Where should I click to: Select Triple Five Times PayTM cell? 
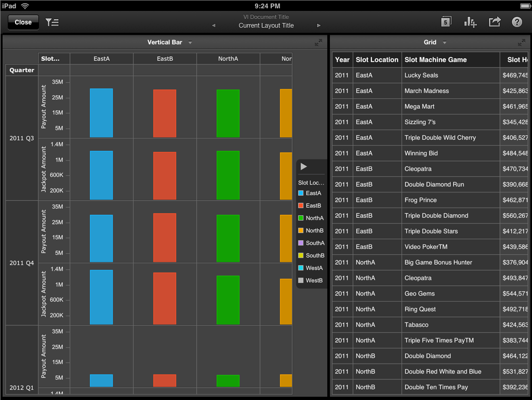click(x=450, y=341)
